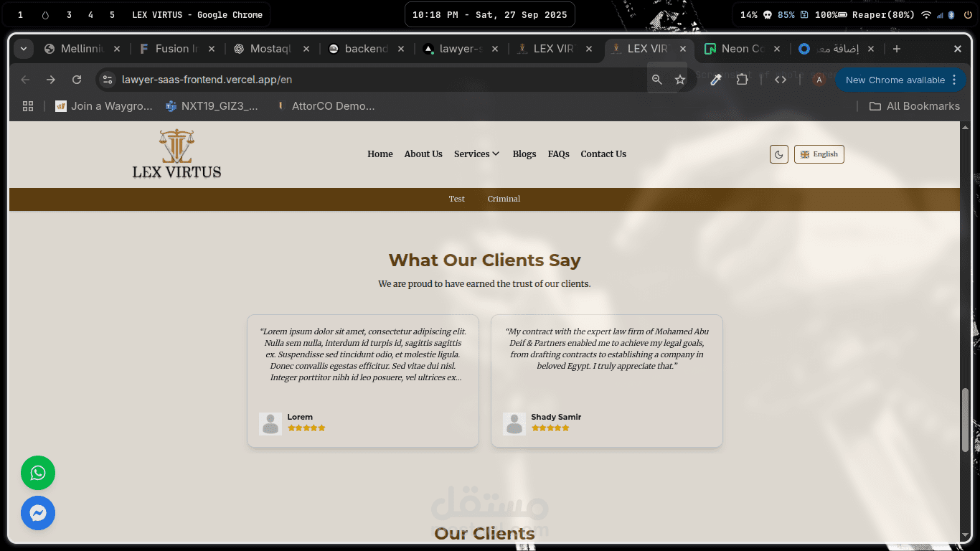Click Shady Samir's five-star rating

click(550, 428)
